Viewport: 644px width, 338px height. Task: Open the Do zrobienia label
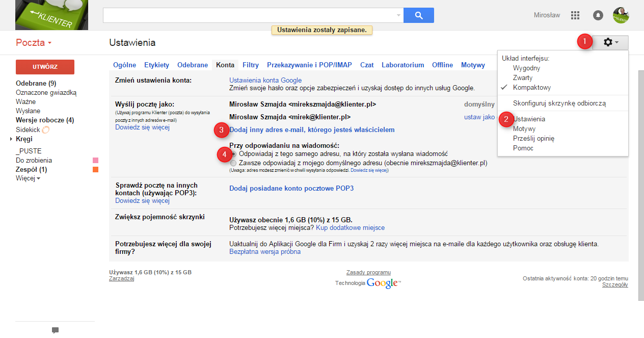click(34, 160)
